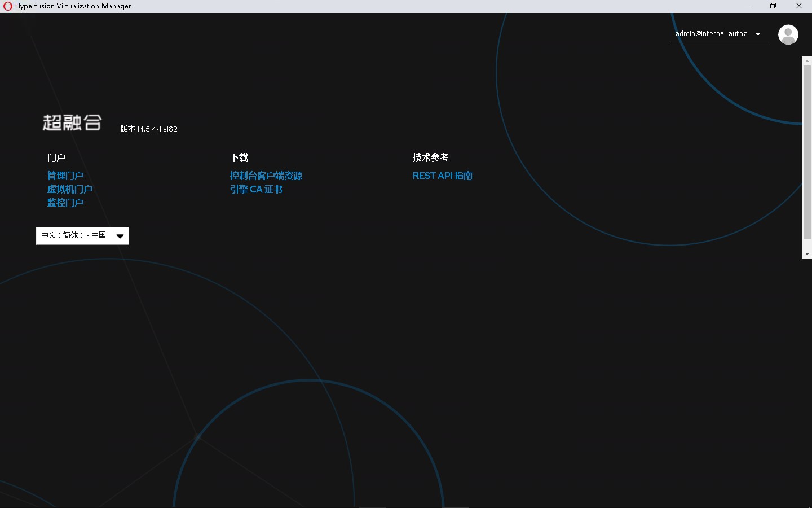
Task: Click the scrollbar up arrow
Action: (x=807, y=60)
